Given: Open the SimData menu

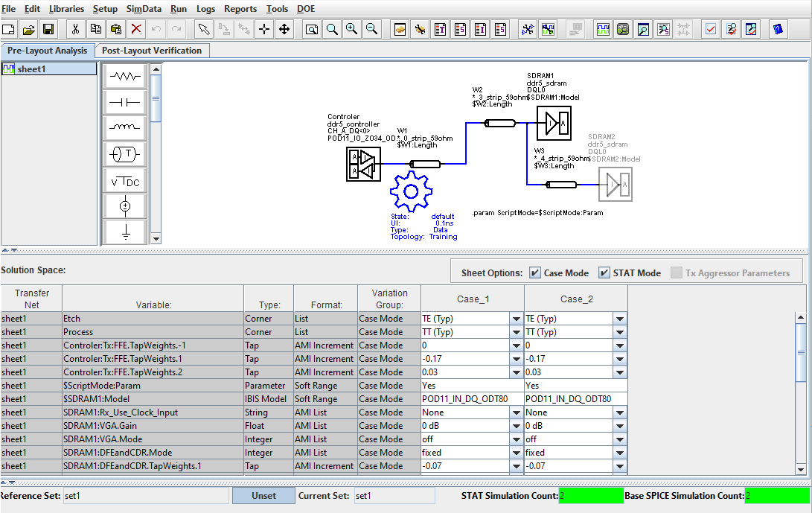Looking at the screenshot, I should click(x=144, y=8).
